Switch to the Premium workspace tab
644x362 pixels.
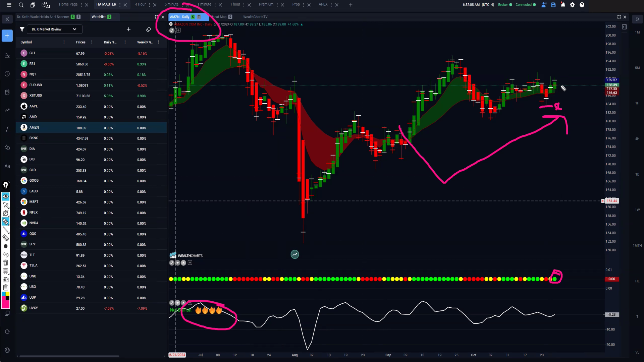[266, 4]
